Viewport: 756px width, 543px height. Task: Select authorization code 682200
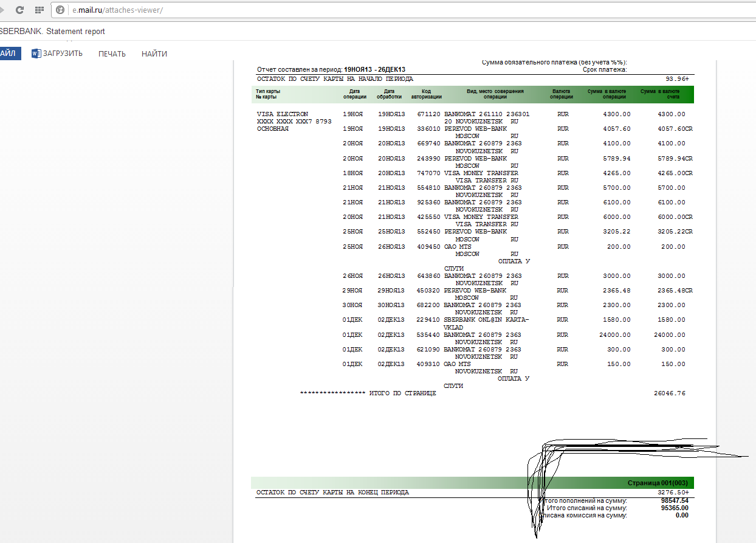pyautogui.click(x=428, y=305)
